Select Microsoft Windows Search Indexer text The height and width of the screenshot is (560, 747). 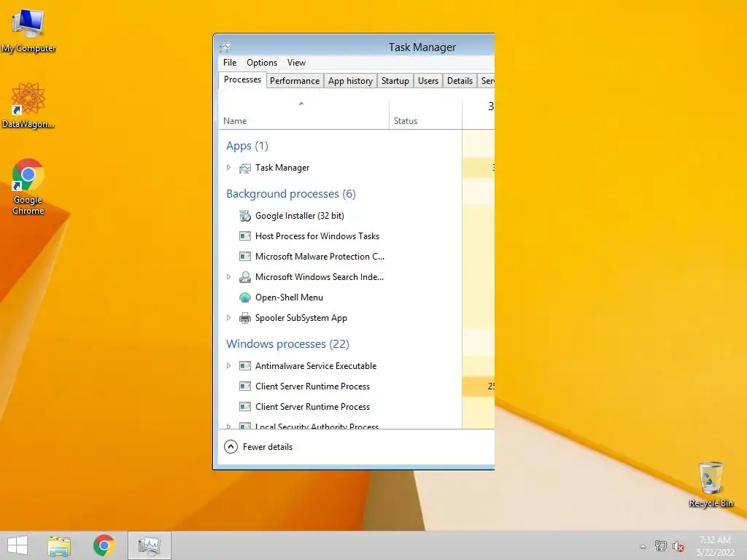[320, 276]
